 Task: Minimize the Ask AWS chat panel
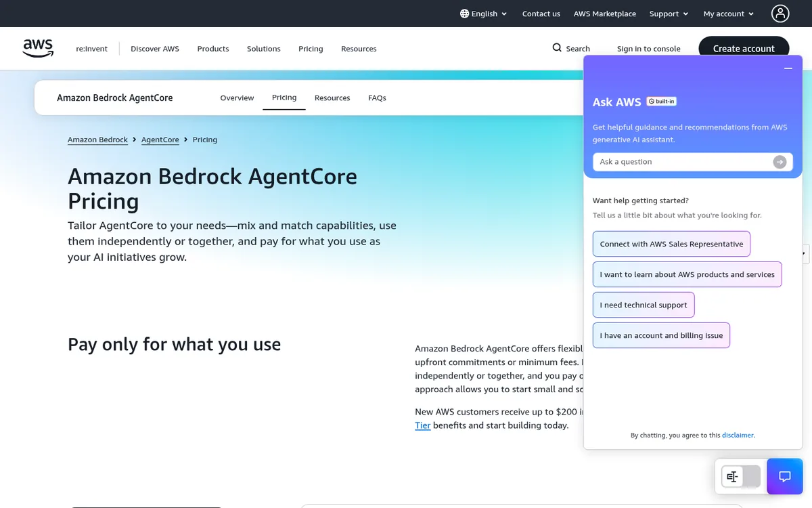click(x=788, y=68)
